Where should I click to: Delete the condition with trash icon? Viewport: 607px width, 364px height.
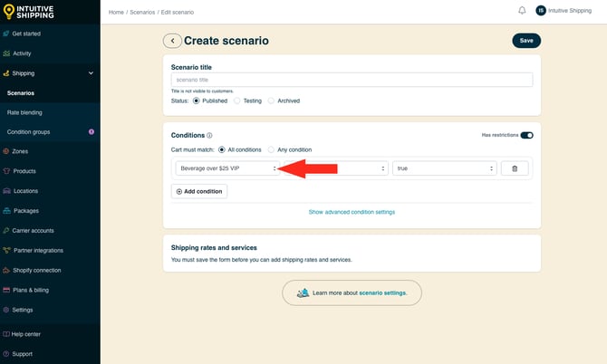point(515,168)
